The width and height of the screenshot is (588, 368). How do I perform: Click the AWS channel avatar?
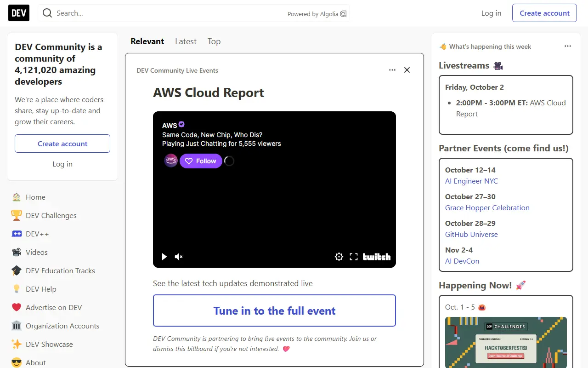point(171,161)
